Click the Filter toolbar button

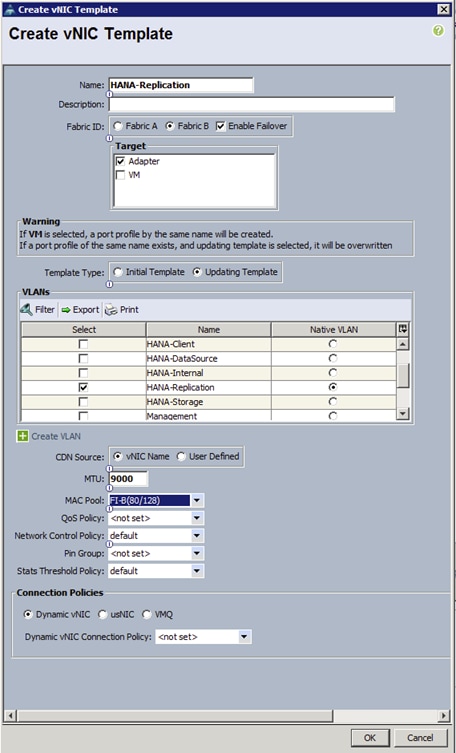point(38,310)
